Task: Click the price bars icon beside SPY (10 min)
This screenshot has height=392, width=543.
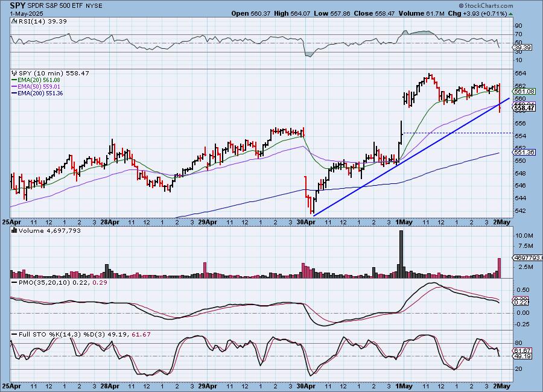Action: coord(14,73)
